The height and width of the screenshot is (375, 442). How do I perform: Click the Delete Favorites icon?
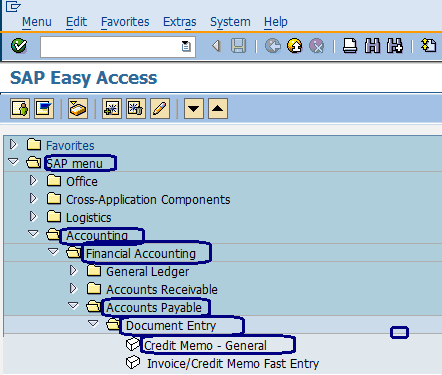coord(136,108)
